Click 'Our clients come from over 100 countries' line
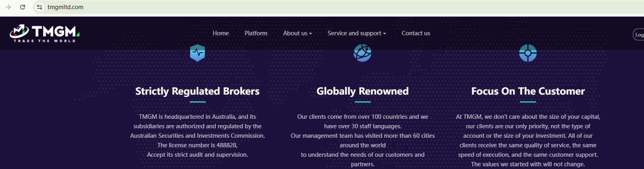Viewport: 644px width, 169px height. (x=362, y=117)
